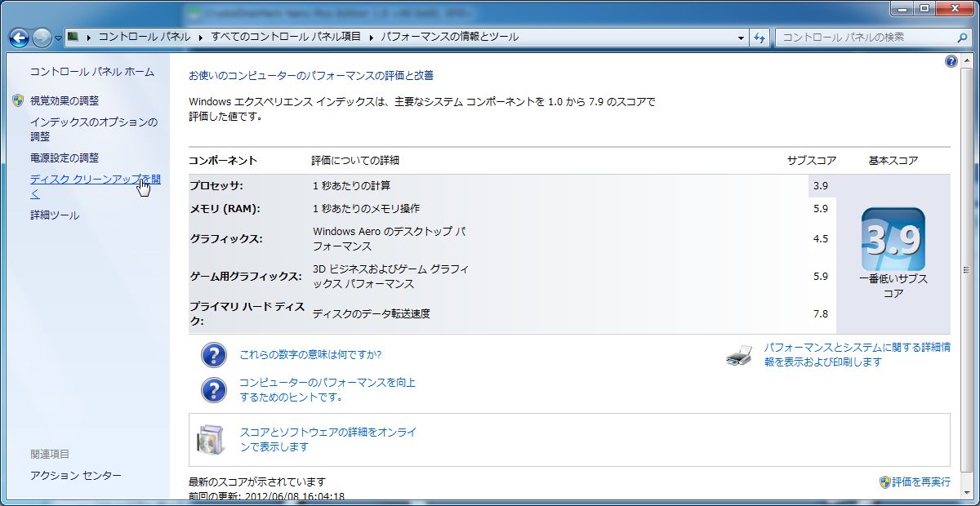Refresh the page with address bar refresh button
The image size is (980, 506).
[759, 38]
